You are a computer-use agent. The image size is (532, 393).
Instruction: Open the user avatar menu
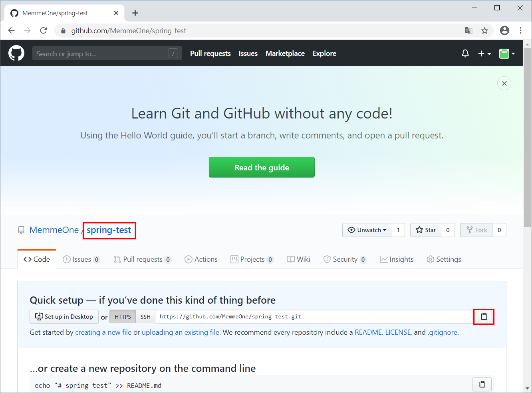tap(507, 53)
